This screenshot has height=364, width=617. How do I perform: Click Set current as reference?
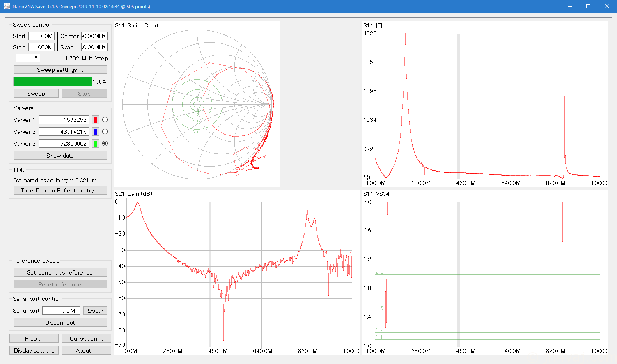tap(60, 272)
